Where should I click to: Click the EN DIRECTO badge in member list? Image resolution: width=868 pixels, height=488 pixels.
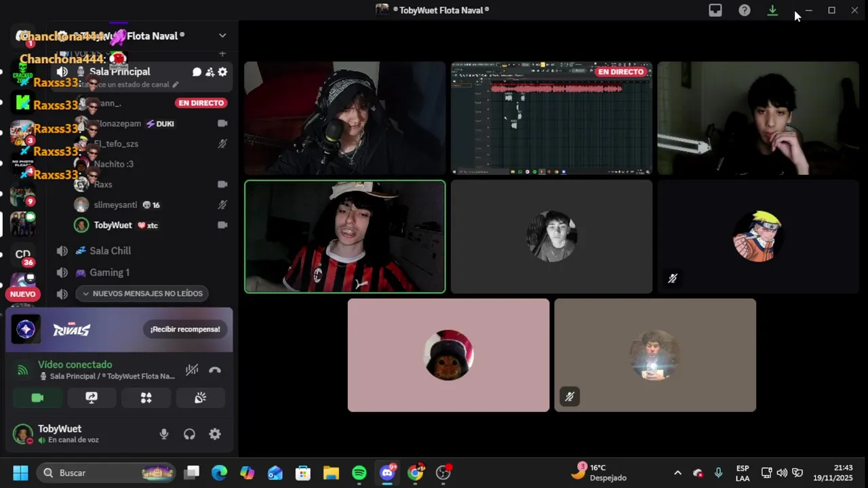201,103
